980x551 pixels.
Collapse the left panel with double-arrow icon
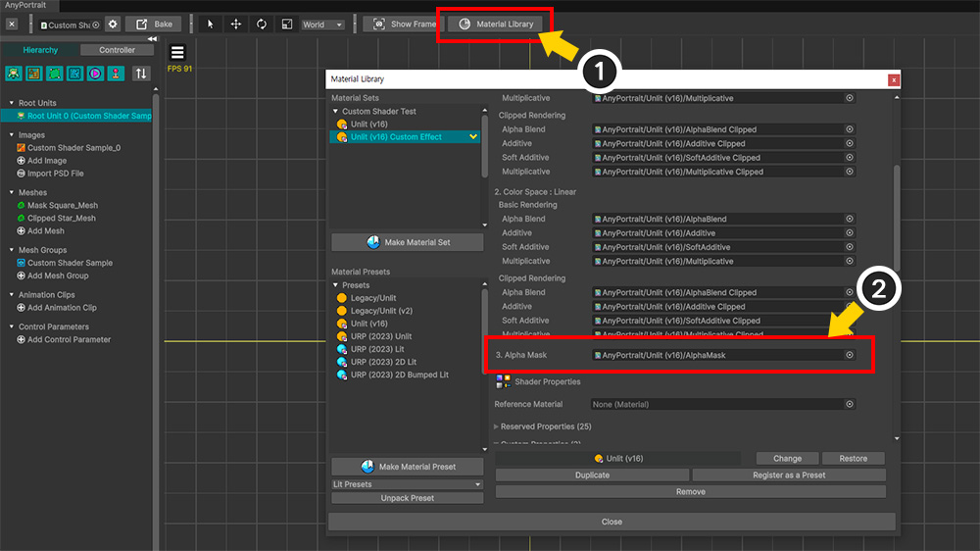coord(152,39)
